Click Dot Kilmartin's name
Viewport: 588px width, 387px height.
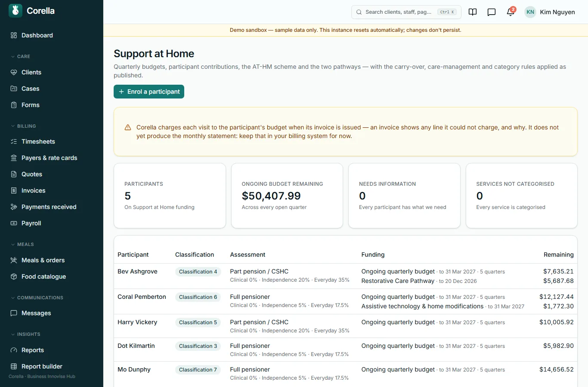pos(136,346)
